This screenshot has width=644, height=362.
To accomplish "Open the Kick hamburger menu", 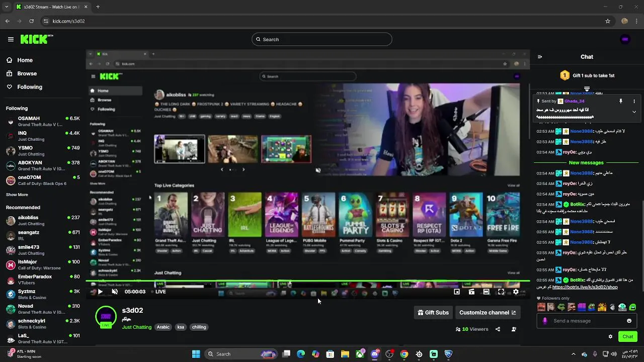I will [11, 39].
